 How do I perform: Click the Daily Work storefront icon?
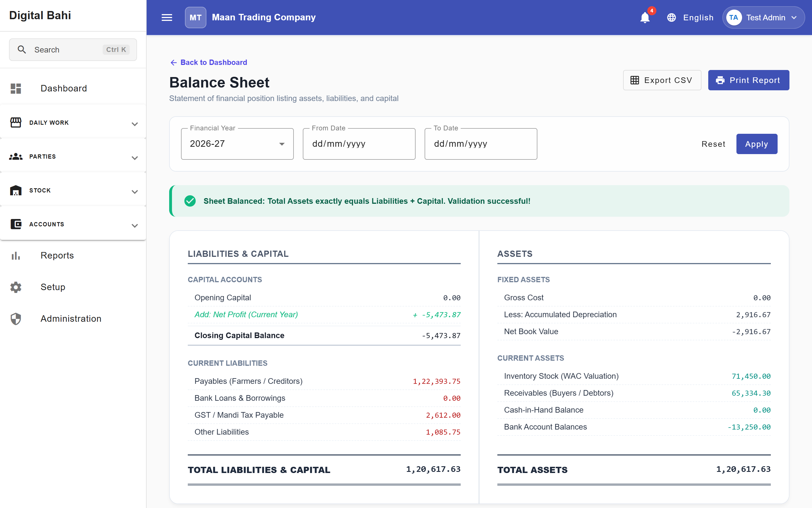click(x=16, y=123)
